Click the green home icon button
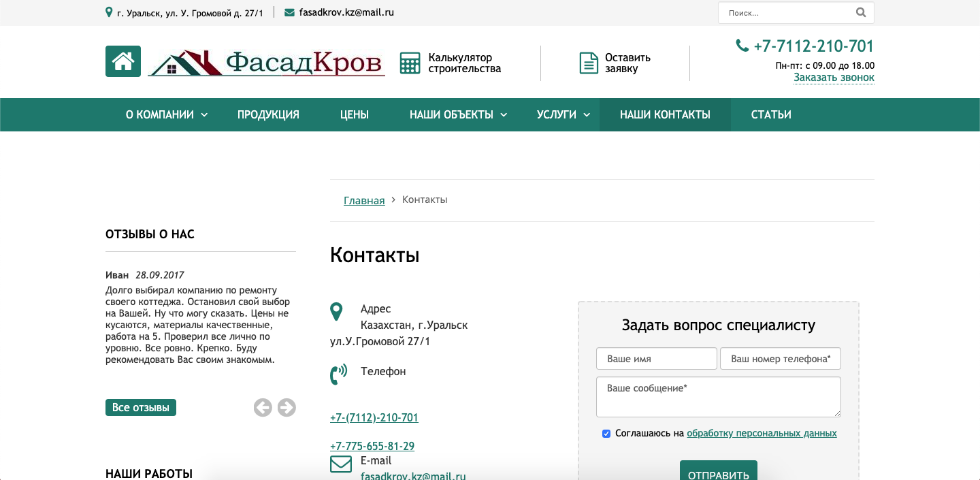The image size is (980, 480). pos(123,61)
